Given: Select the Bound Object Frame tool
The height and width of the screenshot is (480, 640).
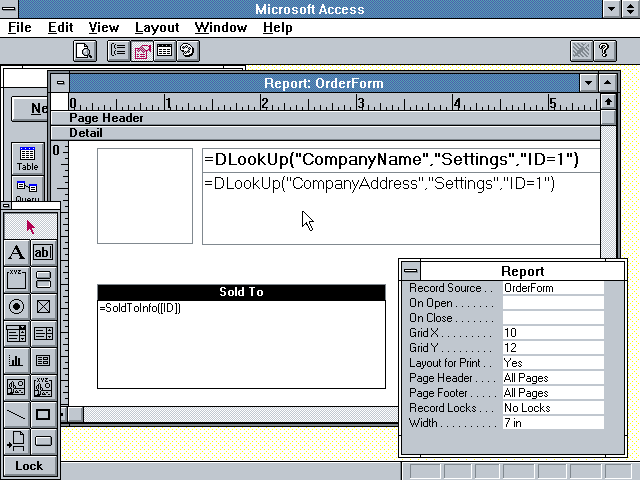Looking at the screenshot, I should pos(44,387).
